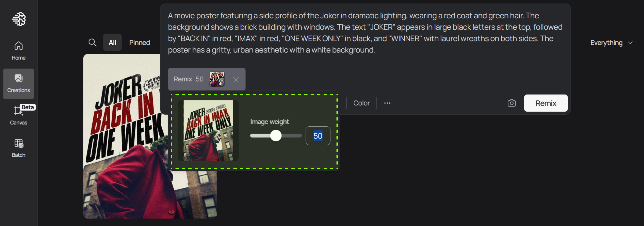Click the chevron next to Everything
Image resolution: width=644 pixels, height=226 pixels.
tap(630, 43)
